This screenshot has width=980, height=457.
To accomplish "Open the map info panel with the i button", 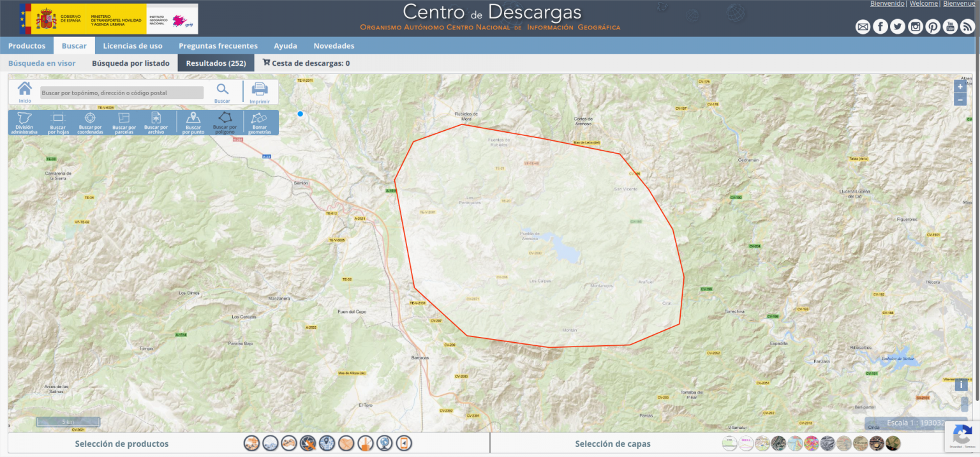I will [961, 384].
